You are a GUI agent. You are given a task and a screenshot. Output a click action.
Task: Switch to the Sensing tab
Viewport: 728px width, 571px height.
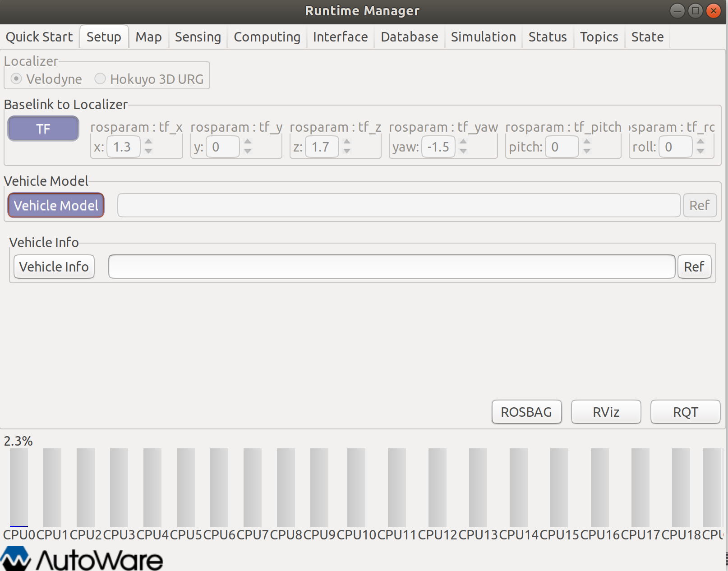pyautogui.click(x=198, y=37)
